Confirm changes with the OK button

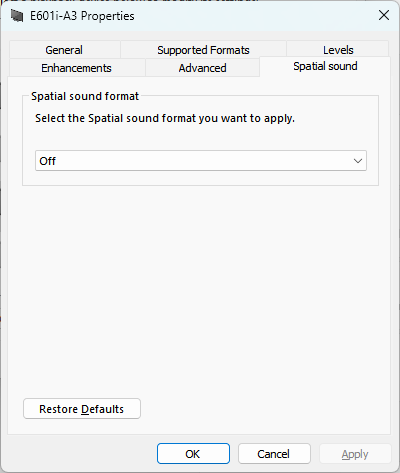pos(193,454)
